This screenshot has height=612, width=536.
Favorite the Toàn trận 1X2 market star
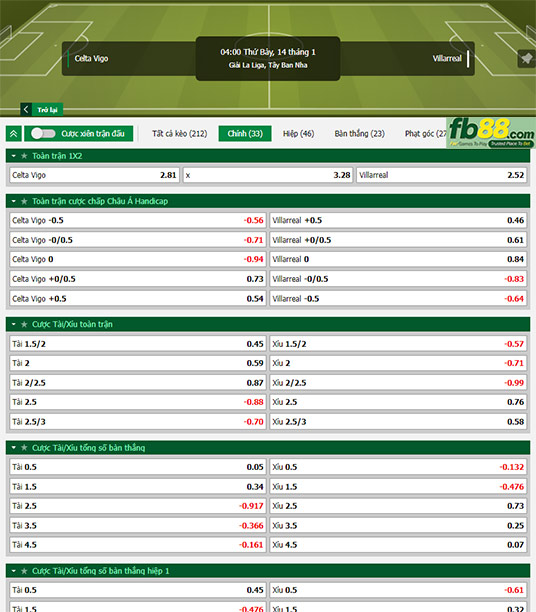(24, 156)
